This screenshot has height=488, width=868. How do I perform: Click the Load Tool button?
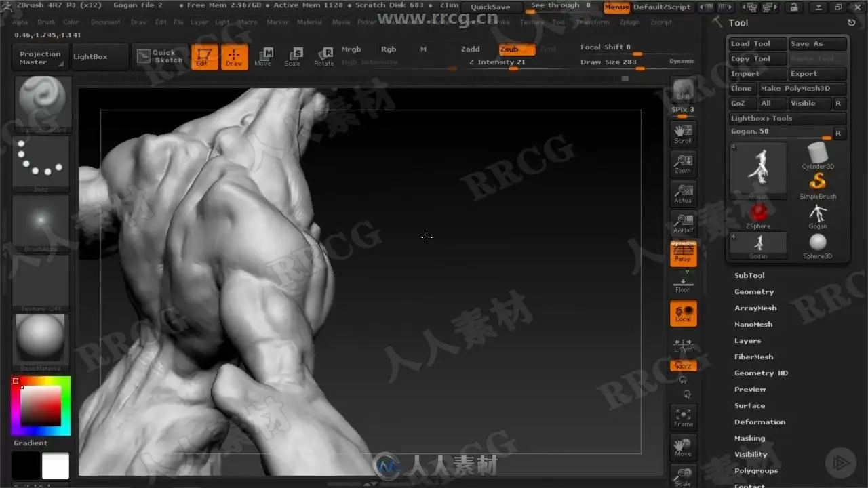coord(757,44)
